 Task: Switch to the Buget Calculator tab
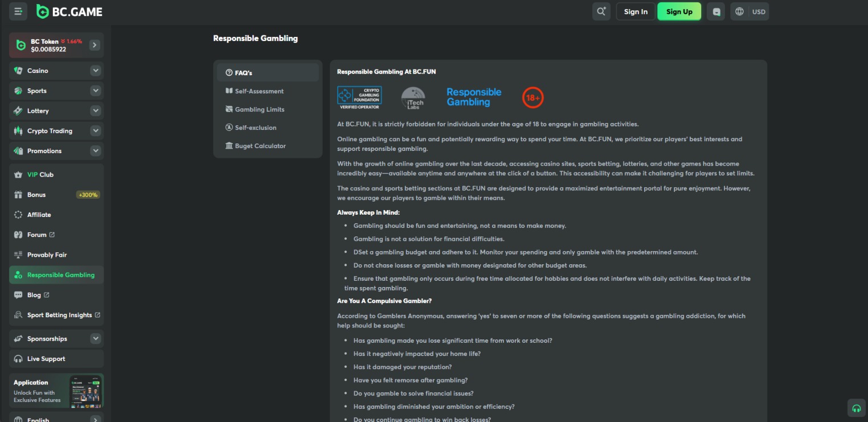[x=268, y=146]
